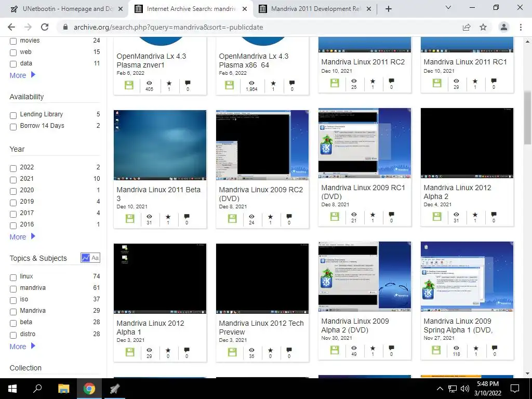Open the notification center icon
The width and height of the screenshot is (532, 399).
pyautogui.click(x=515, y=389)
